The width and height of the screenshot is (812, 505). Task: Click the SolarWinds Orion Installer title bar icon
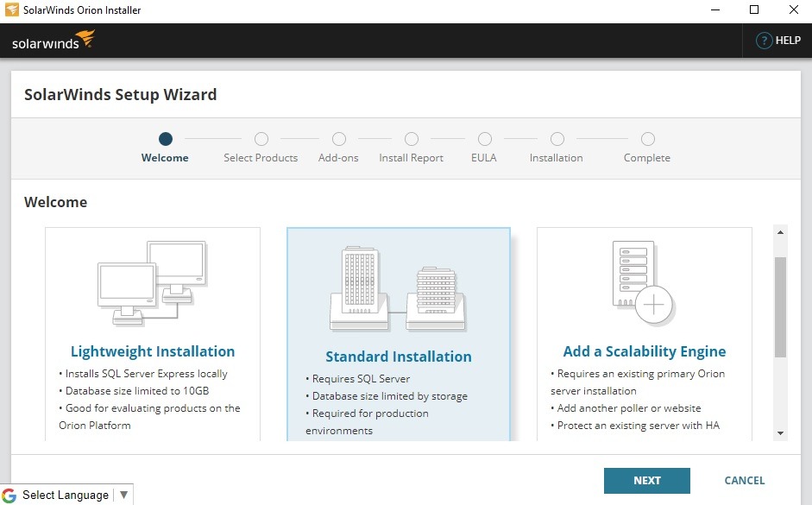tap(11, 9)
